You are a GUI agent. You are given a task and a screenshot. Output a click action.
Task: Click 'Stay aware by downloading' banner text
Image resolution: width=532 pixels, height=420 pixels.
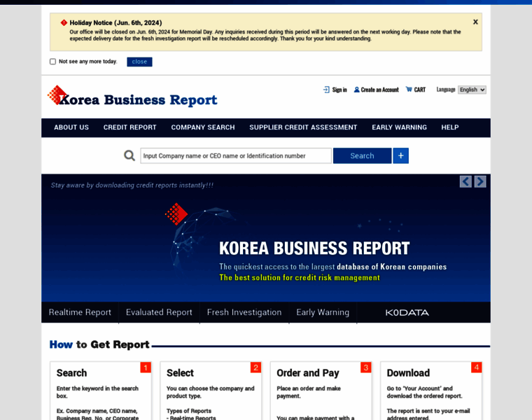coord(132,185)
